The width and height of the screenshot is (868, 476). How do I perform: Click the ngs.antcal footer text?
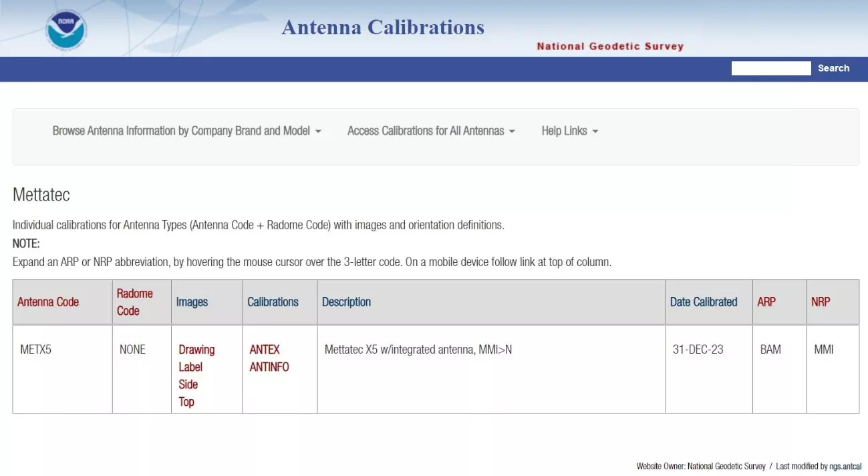pos(845,467)
